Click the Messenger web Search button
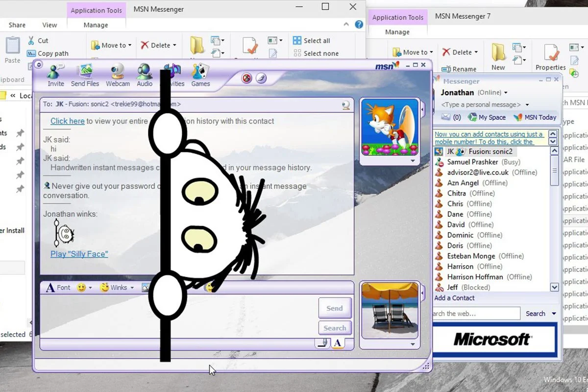The image size is (588, 392). pos(535,314)
